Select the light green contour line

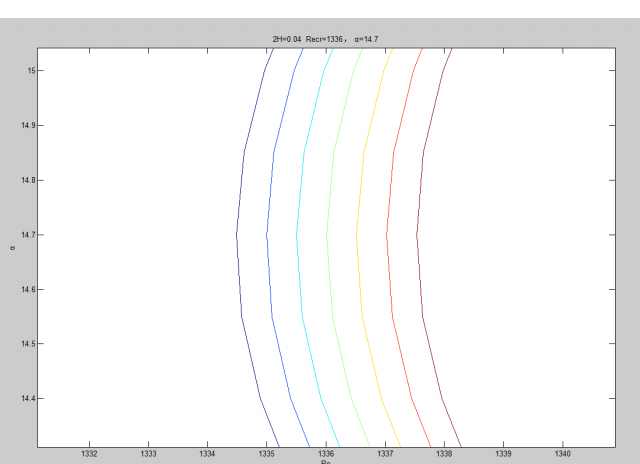pos(327,236)
